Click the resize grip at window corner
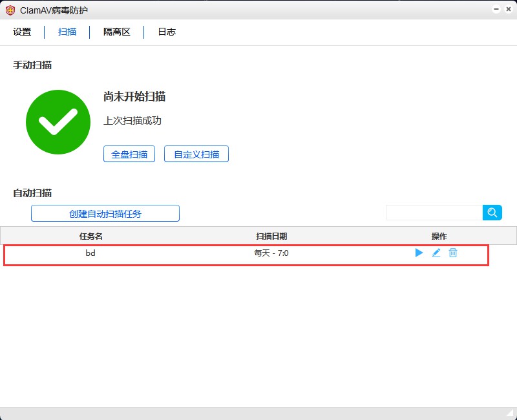 pos(510,414)
